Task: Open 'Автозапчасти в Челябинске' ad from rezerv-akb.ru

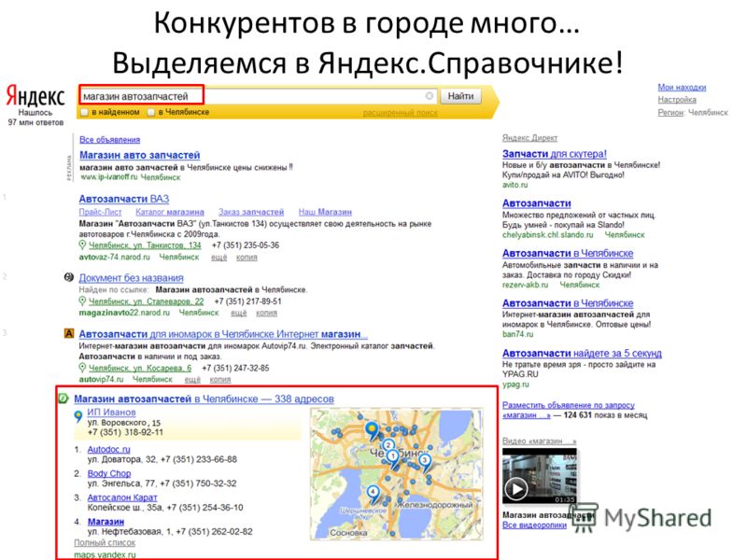Action: point(568,253)
